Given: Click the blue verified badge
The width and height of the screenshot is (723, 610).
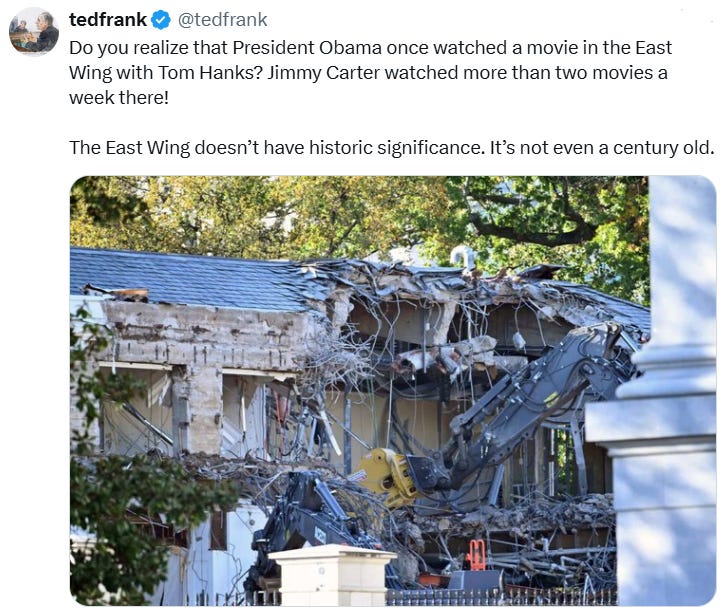Looking at the screenshot, I should tap(161, 20).
